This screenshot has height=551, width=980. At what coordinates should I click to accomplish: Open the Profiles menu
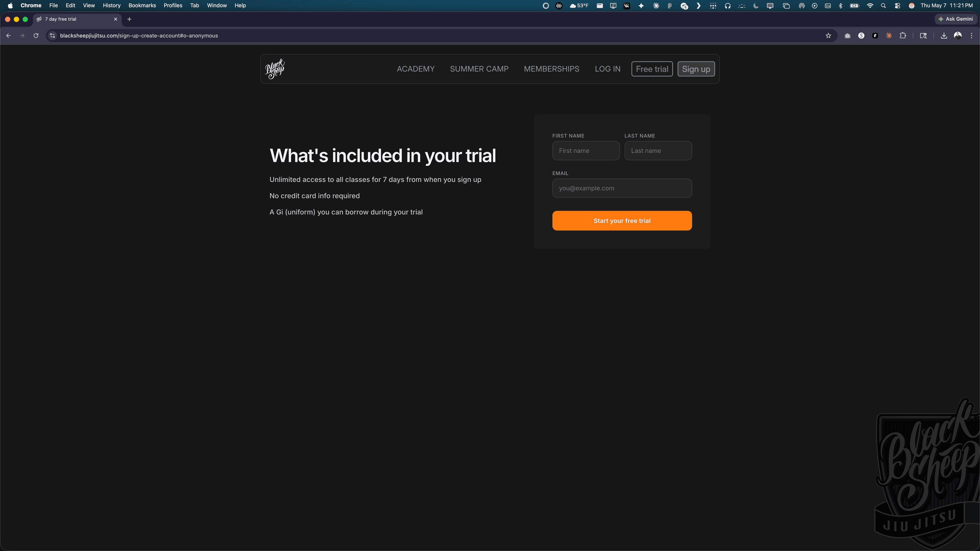coord(173,6)
